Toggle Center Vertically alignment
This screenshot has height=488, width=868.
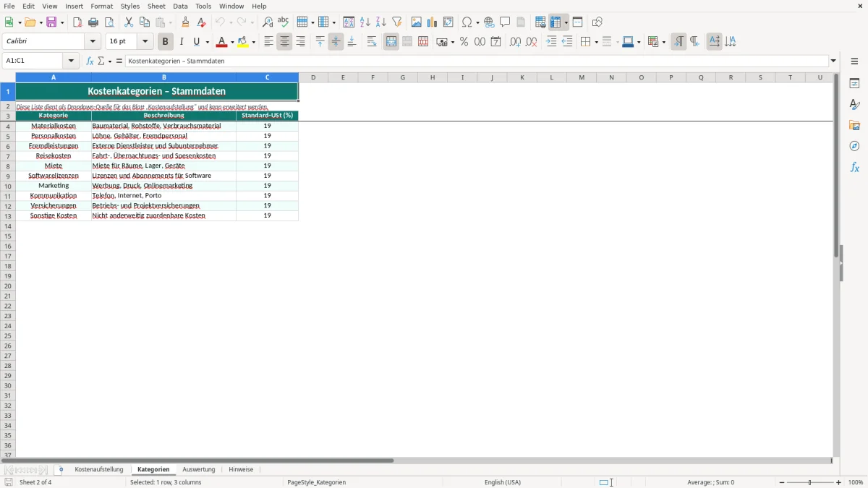click(336, 42)
